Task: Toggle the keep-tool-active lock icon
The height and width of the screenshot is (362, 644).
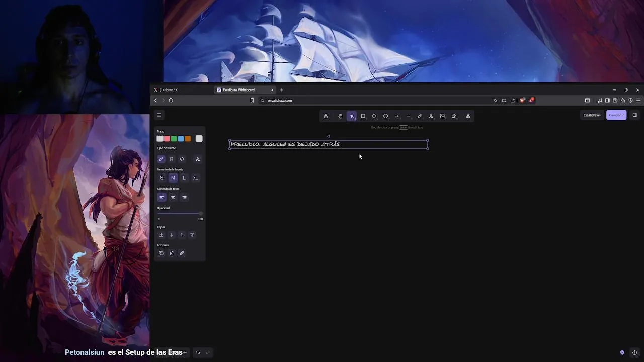Action: pyautogui.click(x=326, y=116)
